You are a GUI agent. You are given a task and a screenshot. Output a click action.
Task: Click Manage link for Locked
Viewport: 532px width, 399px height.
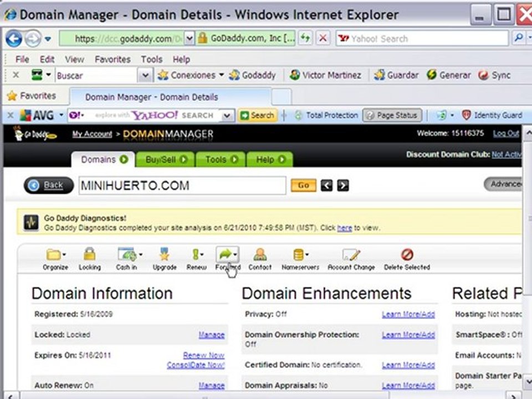pos(211,335)
